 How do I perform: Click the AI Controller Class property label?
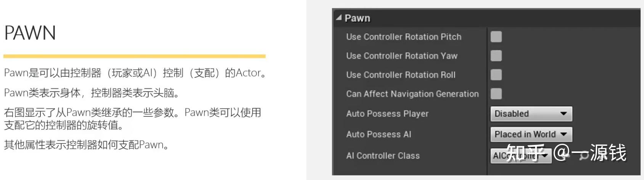383,156
